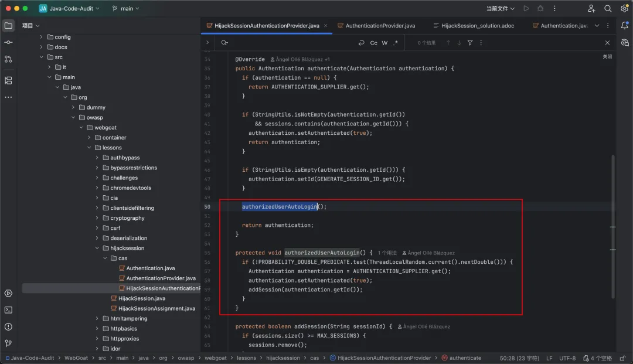Expand the config folder
Screen dimensions: 633x364
coord(41,37)
